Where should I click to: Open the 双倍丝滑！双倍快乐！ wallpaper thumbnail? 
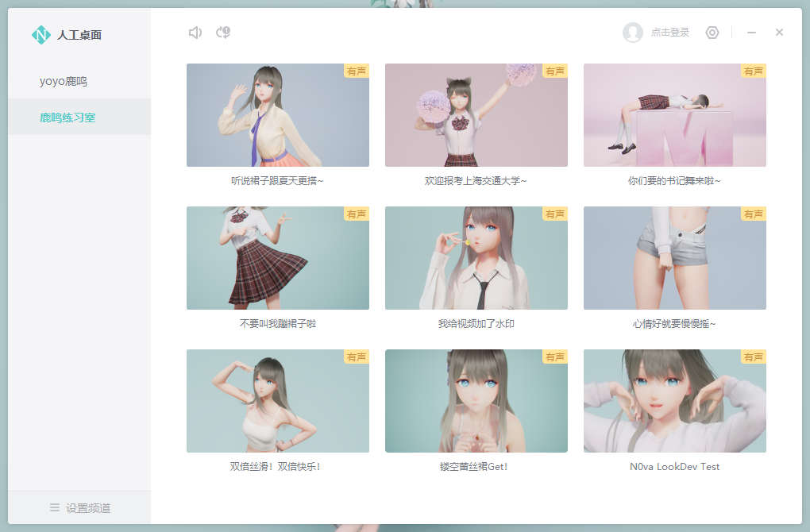point(278,401)
